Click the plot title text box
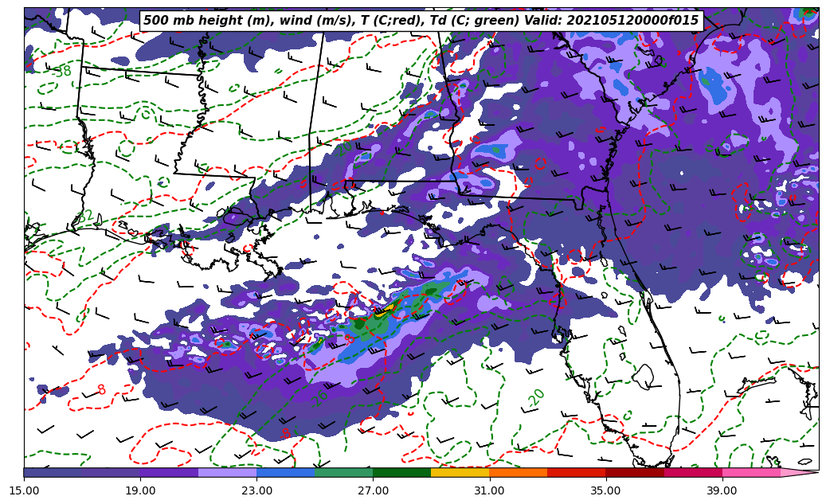 point(421,21)
